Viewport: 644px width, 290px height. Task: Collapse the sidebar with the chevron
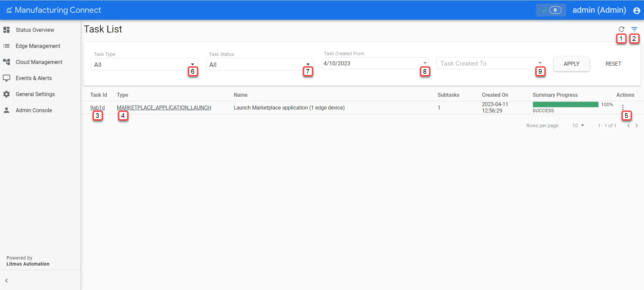[x=6, y=281]
